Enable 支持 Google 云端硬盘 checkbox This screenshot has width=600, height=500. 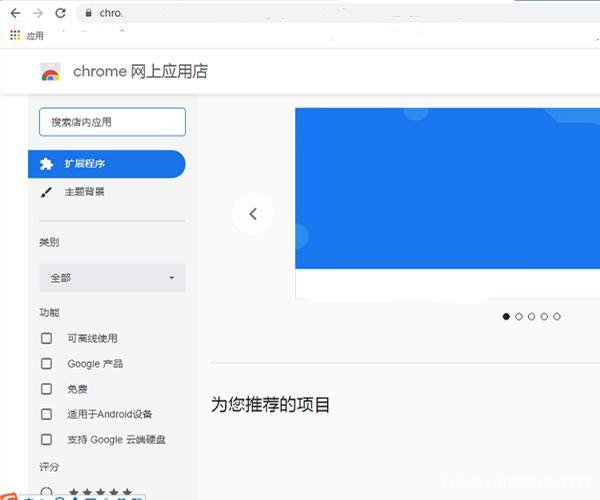[x=46, y=440]
